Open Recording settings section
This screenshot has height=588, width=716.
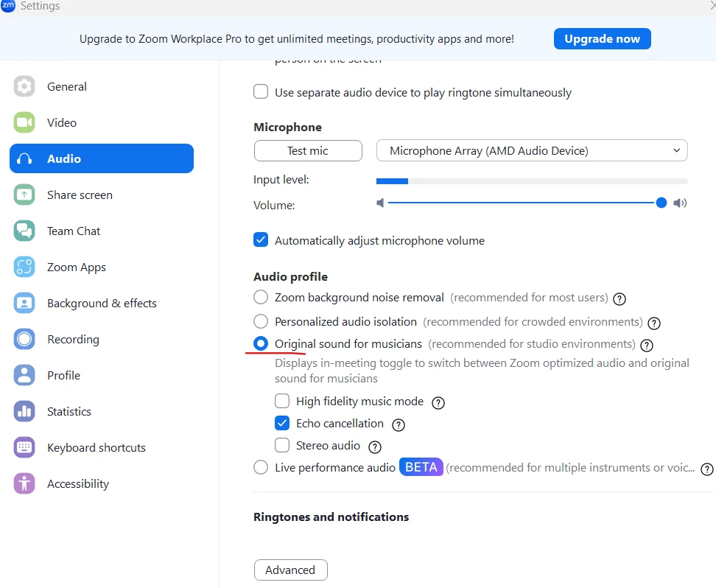point(102,339)
